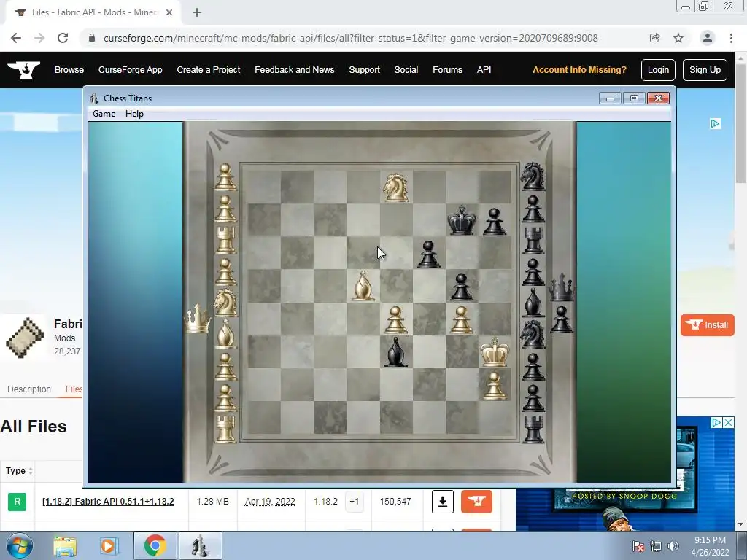
Task: Open the API navigation link
Action: pyautogui.click(x=484, y=70)
